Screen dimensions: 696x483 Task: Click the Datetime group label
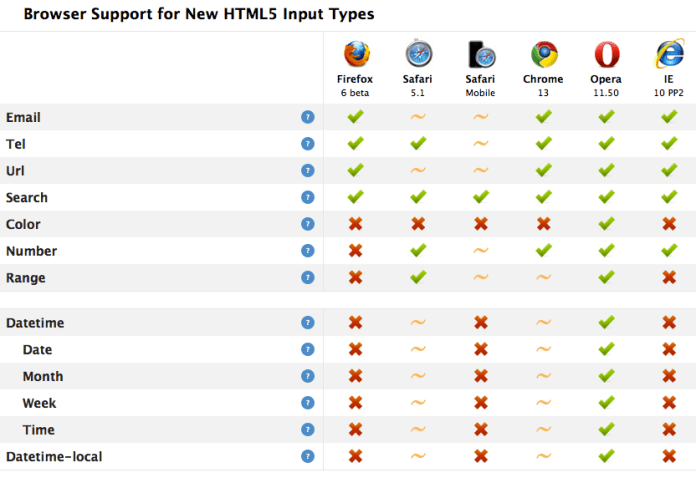[37, 323]
